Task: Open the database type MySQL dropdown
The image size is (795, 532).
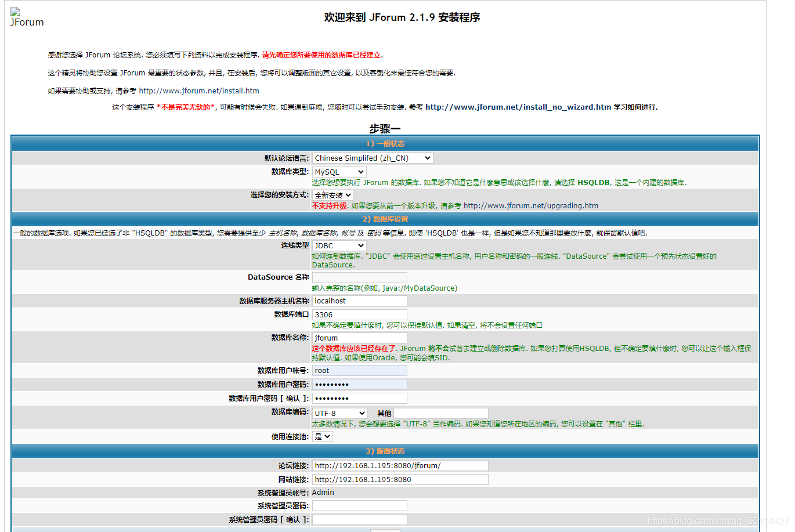Action: coord(339,172)
